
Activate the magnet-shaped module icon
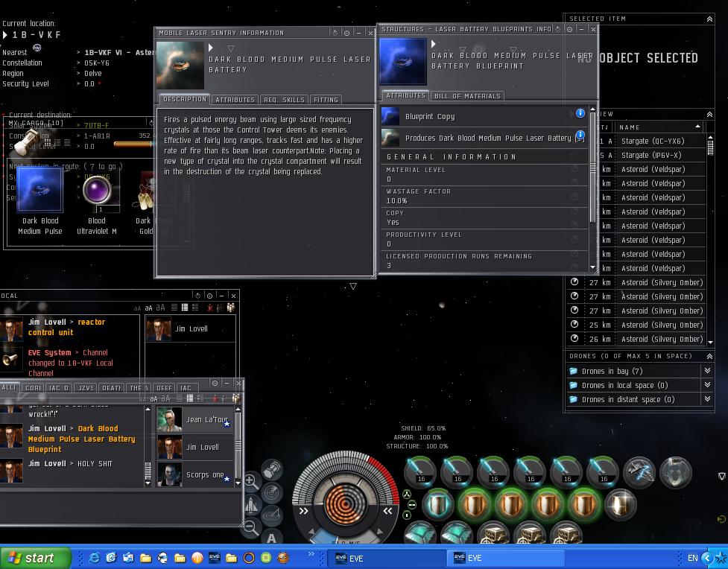coord(676,472)
